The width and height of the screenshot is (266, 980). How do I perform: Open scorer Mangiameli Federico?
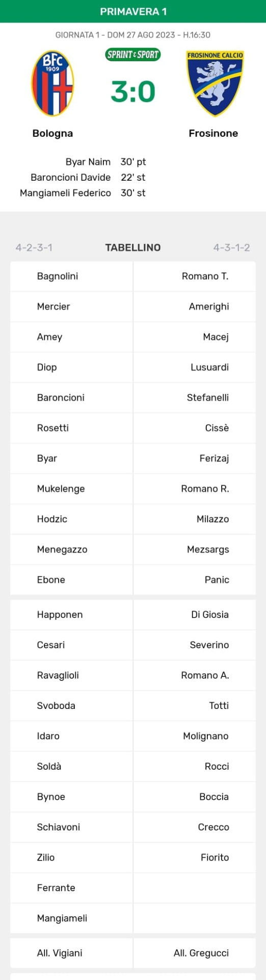(x=65, y=193)
